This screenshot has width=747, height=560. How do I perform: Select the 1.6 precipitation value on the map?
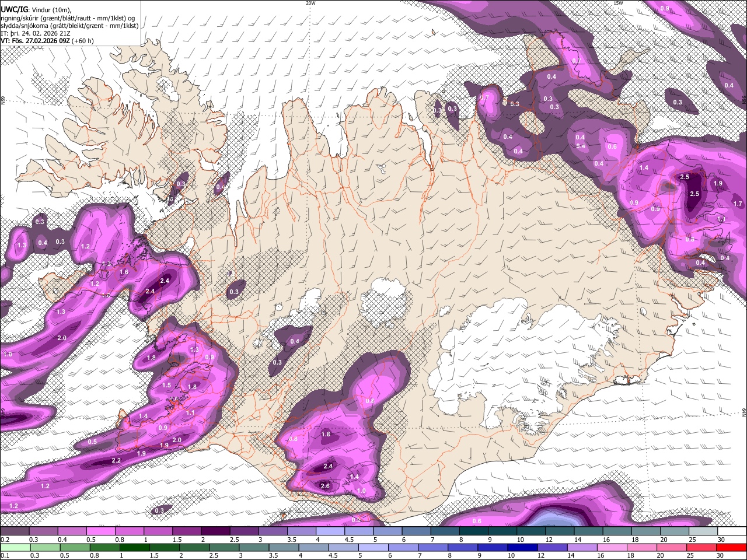point(124,272)
